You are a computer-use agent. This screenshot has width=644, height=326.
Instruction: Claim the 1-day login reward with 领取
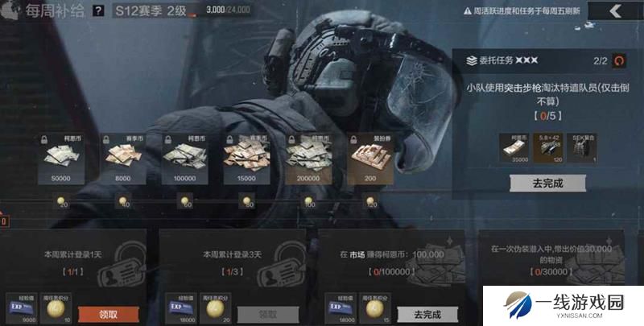click(109, 315)
